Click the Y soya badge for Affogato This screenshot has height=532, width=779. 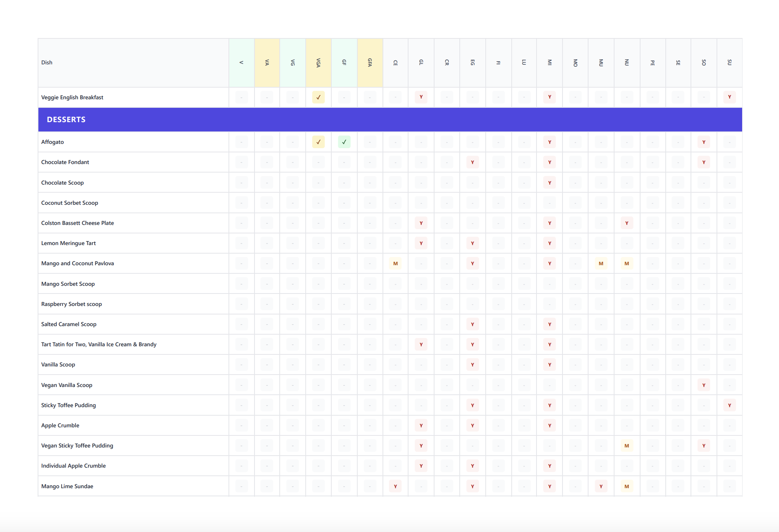pos(704,142)
